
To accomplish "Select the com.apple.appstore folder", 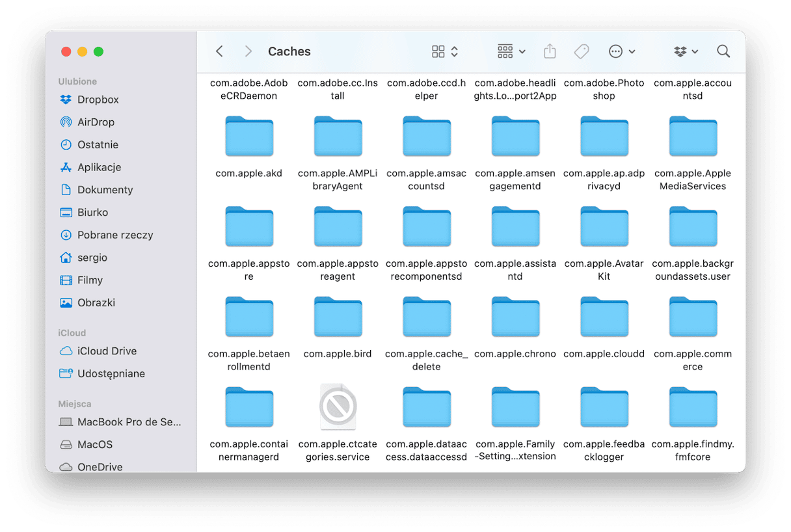I will (249, 227).
